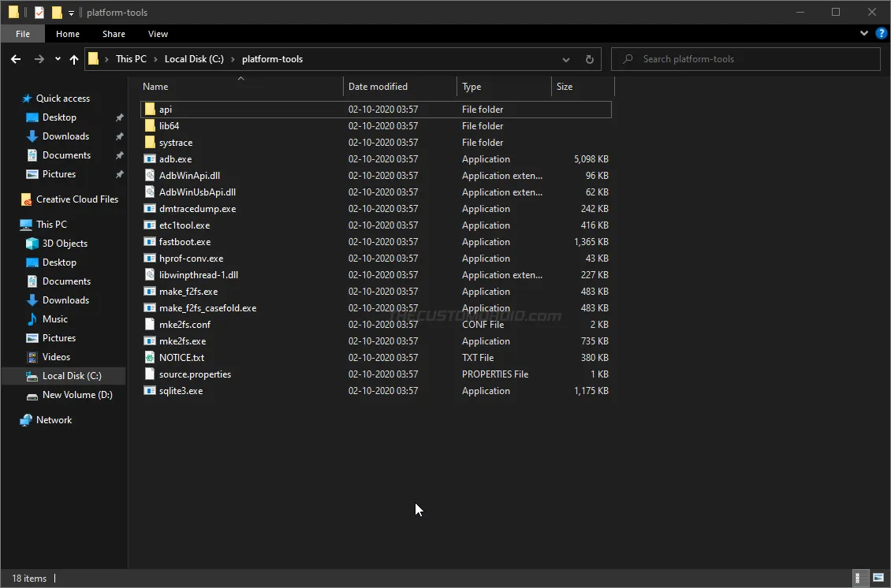Go back to the previous folder
891x588 pixels.
(16, 59)
